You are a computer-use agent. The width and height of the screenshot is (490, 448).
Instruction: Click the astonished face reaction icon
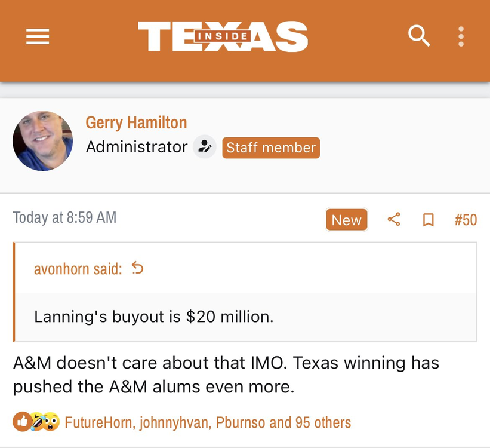click(52, 422)
